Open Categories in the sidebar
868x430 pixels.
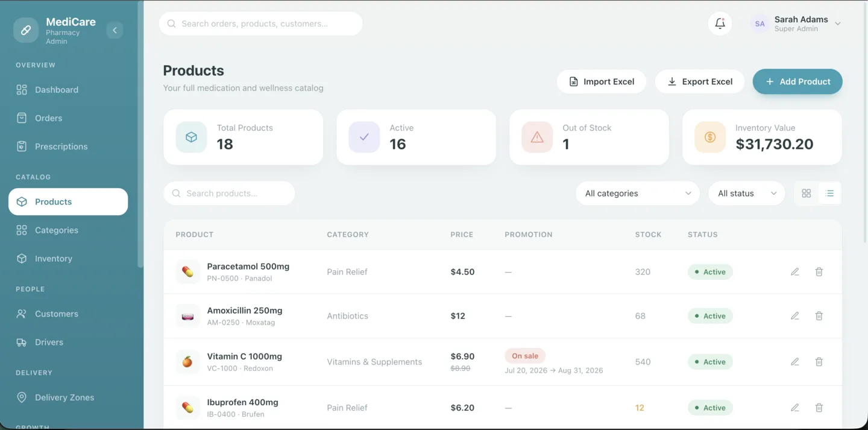68,230
